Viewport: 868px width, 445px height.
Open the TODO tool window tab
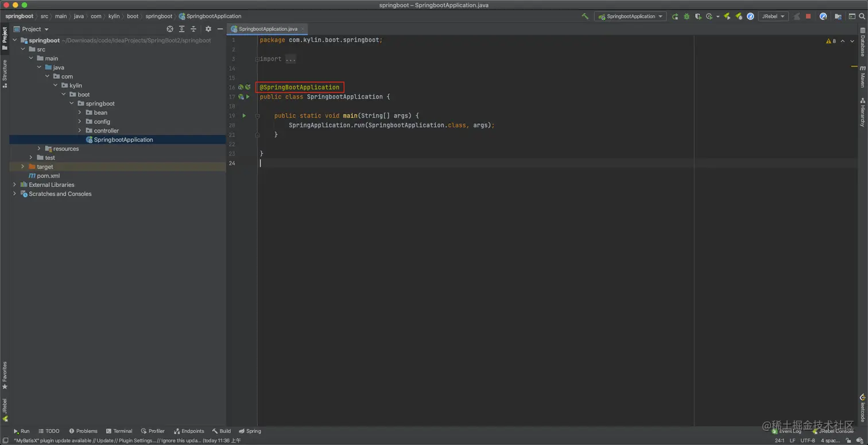(49, 431)
